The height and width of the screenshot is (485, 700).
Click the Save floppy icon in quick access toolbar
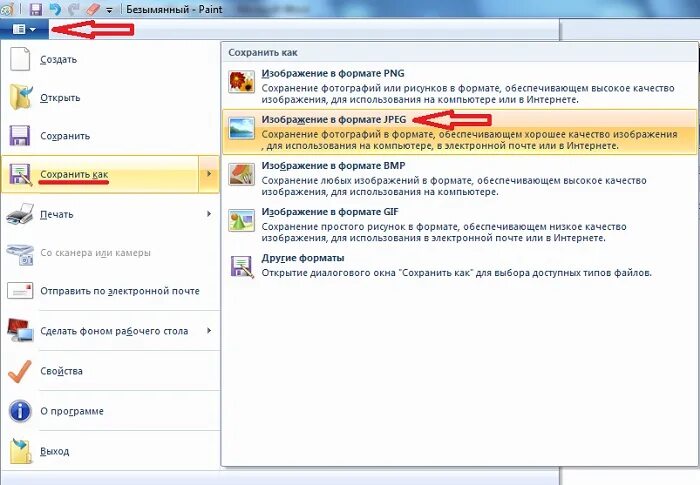coord(35,9)
